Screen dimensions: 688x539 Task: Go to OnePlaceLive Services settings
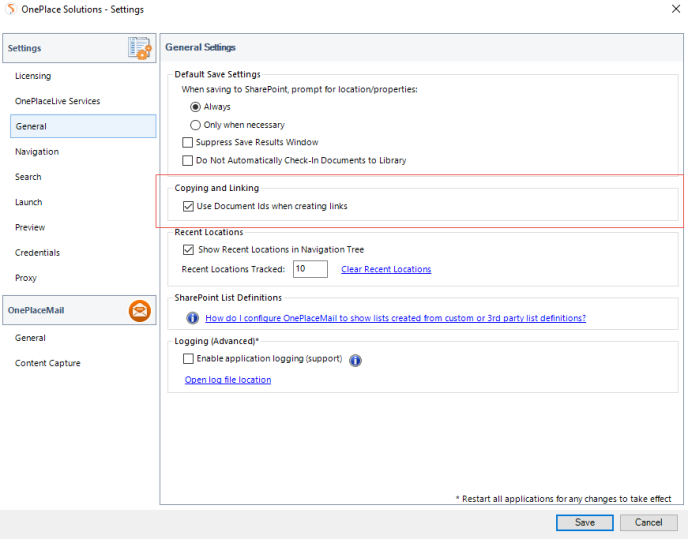tap(57, 101)
